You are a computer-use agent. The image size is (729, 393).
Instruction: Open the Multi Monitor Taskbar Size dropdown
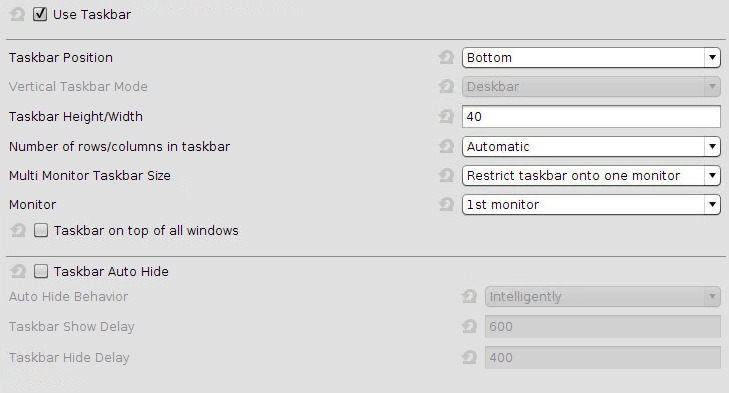591,175
